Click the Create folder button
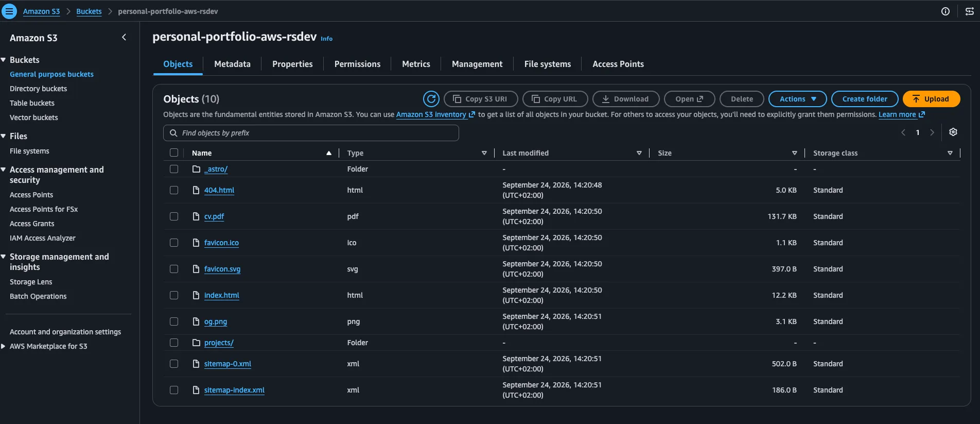980x424 pixels. [865, 99]
